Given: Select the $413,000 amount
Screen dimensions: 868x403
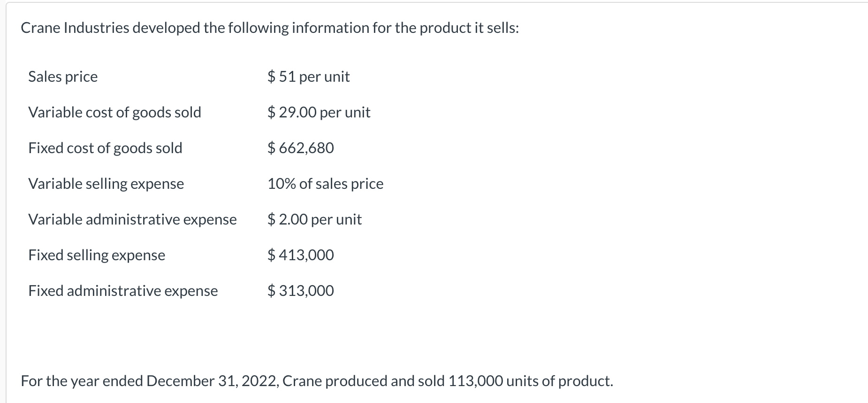Looking at the screenshot, I should 301,255.
